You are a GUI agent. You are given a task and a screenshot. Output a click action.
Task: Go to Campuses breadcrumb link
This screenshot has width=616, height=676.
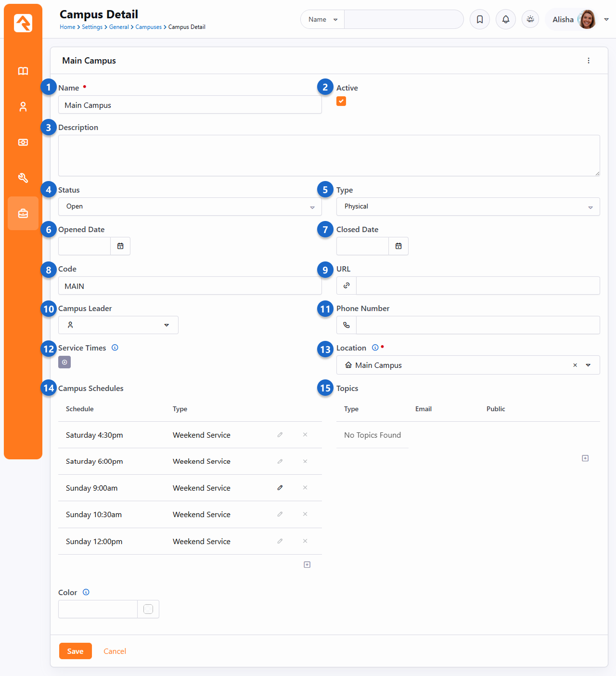click(x=148, y=27)
